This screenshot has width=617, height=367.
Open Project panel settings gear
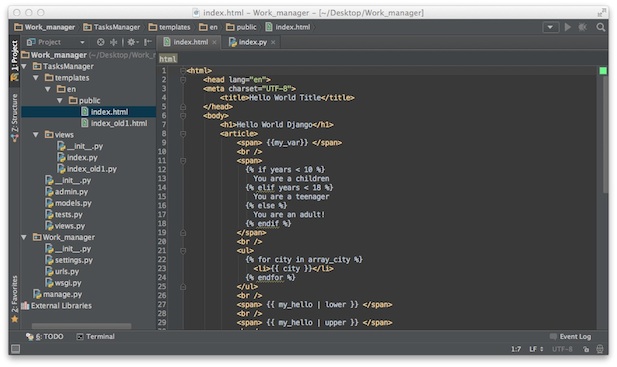click(133, 42)
